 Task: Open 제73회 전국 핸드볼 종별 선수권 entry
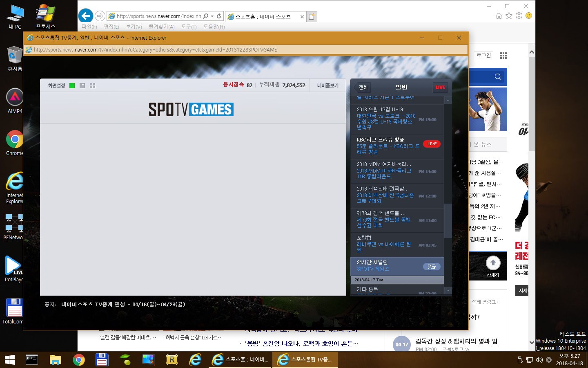[x=397, y=220]
